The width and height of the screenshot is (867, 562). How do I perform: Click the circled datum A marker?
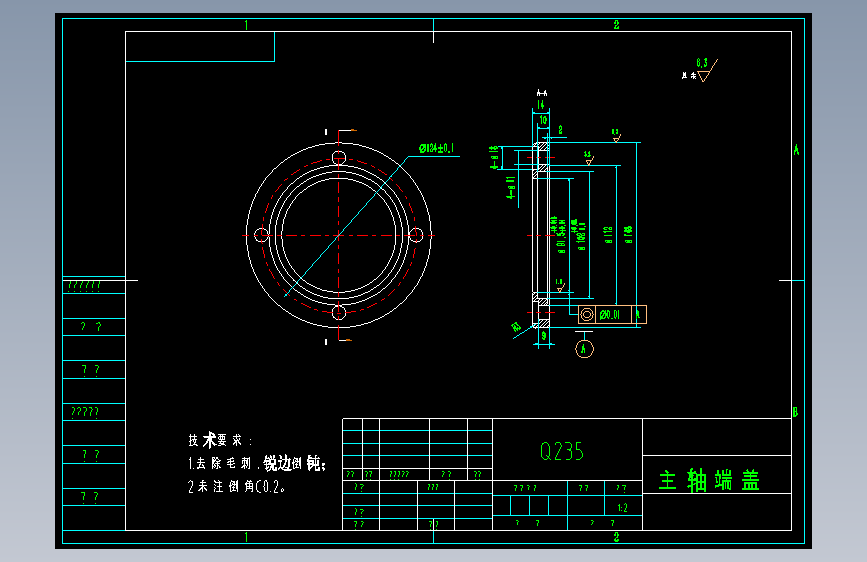(x=584, y=348)
